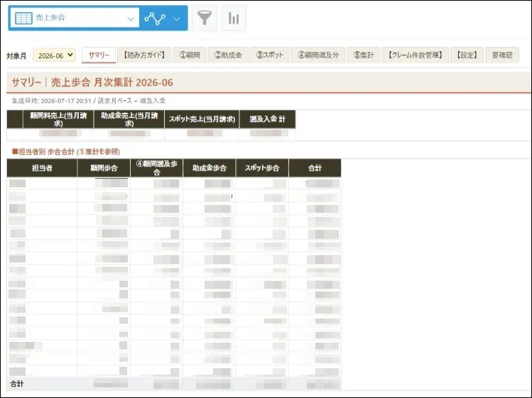Screen dimensions: 532x398
Task: Click the 担当者別 歩合合計 section heading
Action: pos(66,152)
